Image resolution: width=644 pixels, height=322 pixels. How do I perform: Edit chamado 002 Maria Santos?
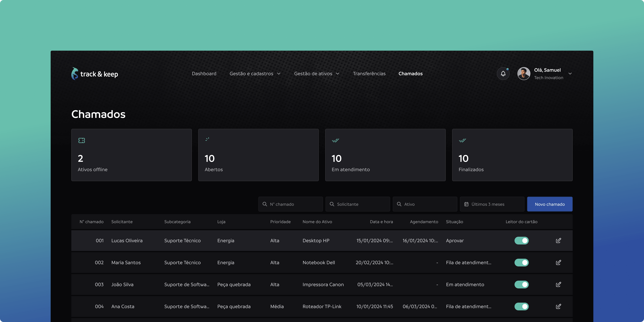click(x=558, y=263)
